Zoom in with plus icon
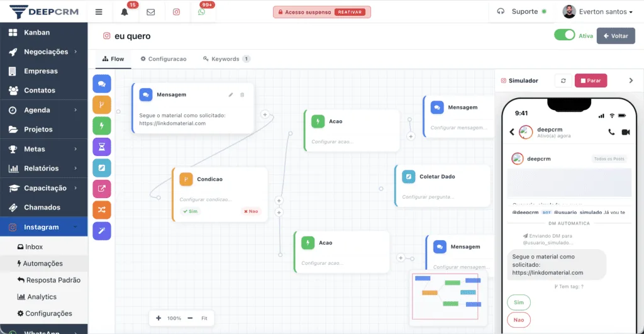The image size is (644, 334). (x=158, y=318)
